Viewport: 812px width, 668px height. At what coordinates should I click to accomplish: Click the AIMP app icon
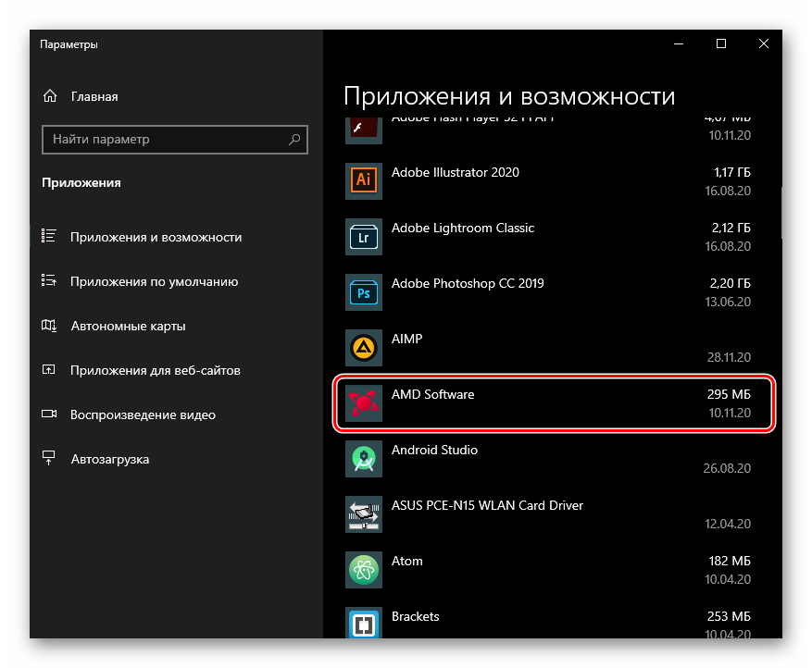[x=364, y=348]
